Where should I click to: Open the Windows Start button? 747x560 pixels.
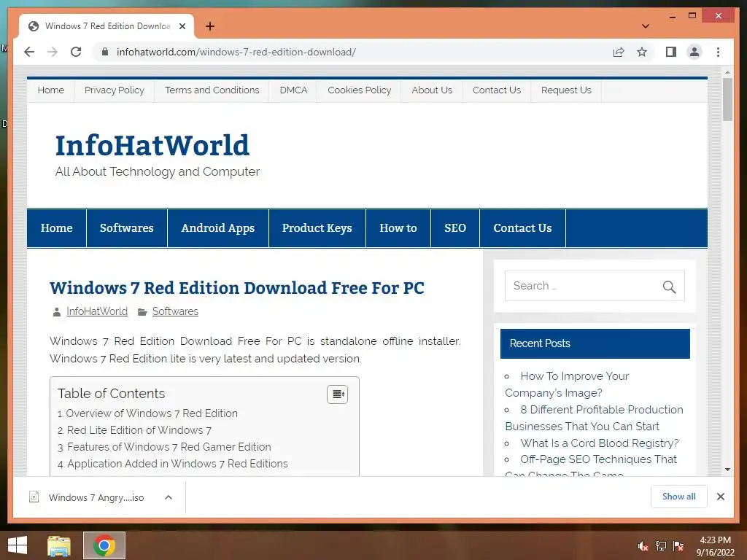point(18,545)
